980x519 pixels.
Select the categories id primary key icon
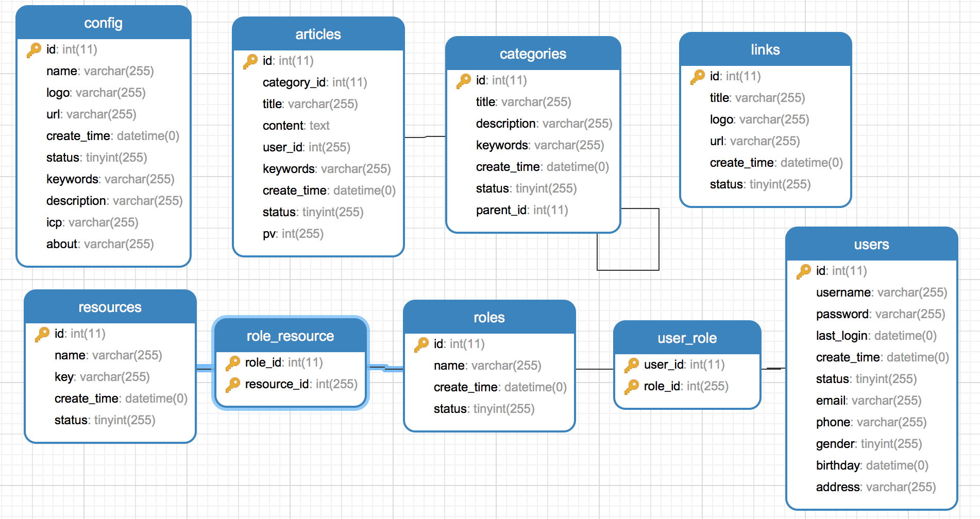464,81
